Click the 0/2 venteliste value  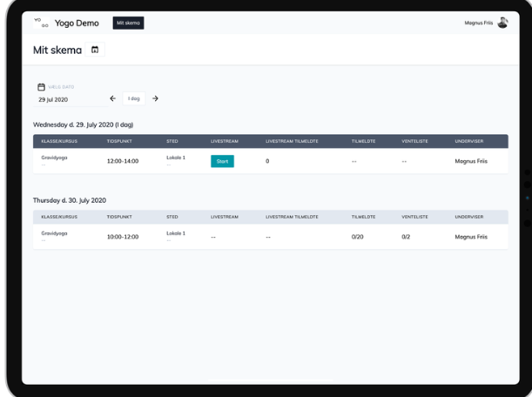(x=406, y=237)
